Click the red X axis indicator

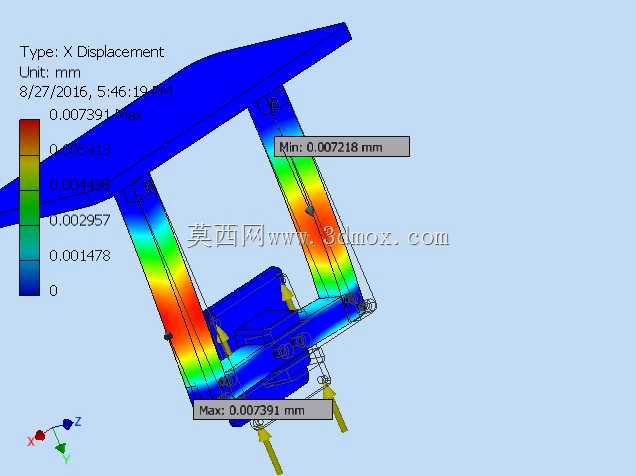click(x=37, y=438)
